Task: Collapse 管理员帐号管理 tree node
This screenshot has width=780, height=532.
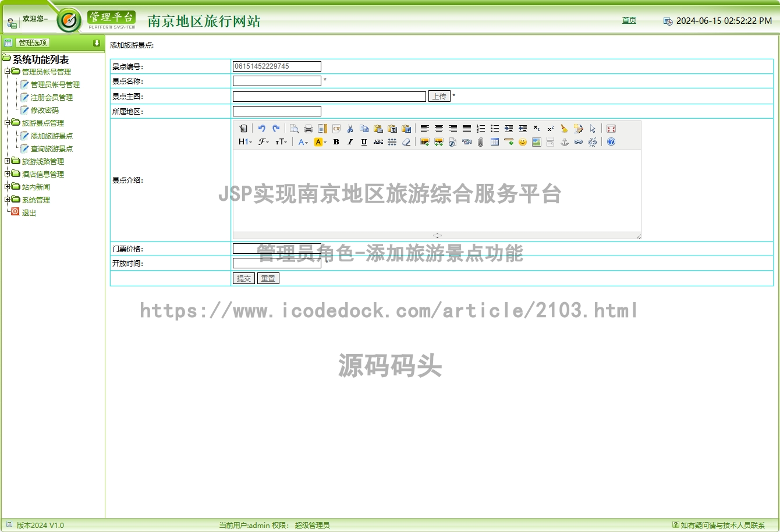Action: pyautogui.click(x=7, y=72)
